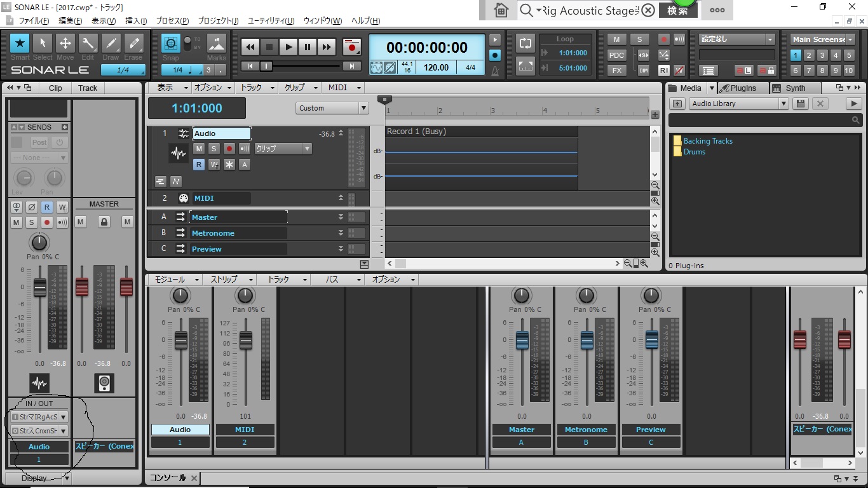868x488 pixels.
Task: Open the クリップ edit filter dropdown
Action: (283, 149)
